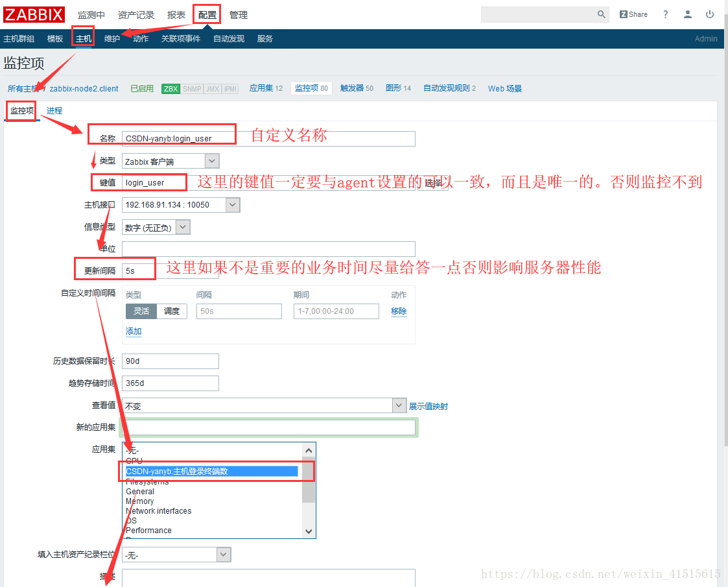
Task: Select Memory in application list
Action: click(x=139, y=501)
